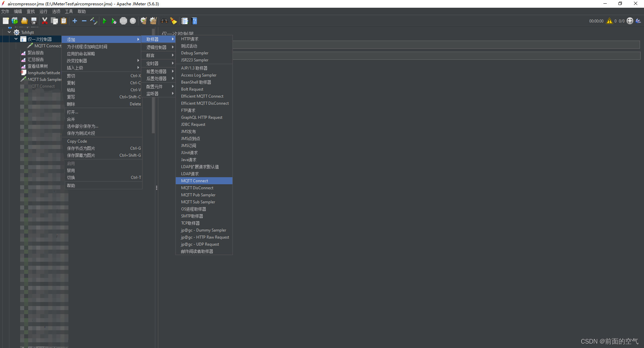Open the 逻辑控制器 submenu
Viewport: 644px width, 348px height.
159,47
